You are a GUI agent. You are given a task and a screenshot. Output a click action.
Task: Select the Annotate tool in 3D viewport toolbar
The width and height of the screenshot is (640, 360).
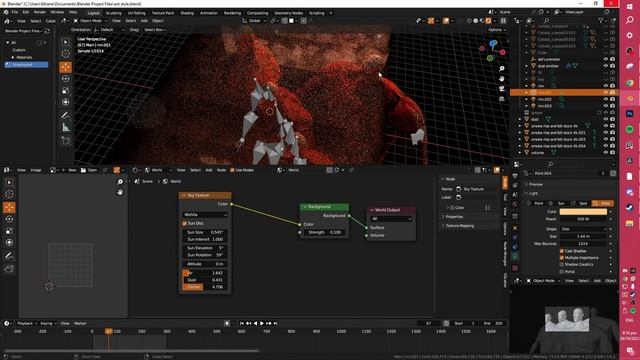(66, 116)
